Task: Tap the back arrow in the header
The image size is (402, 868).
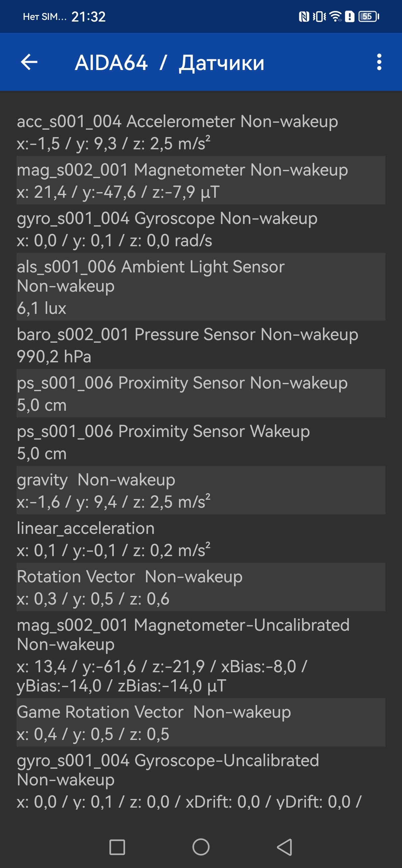Action: pos(29,62)
